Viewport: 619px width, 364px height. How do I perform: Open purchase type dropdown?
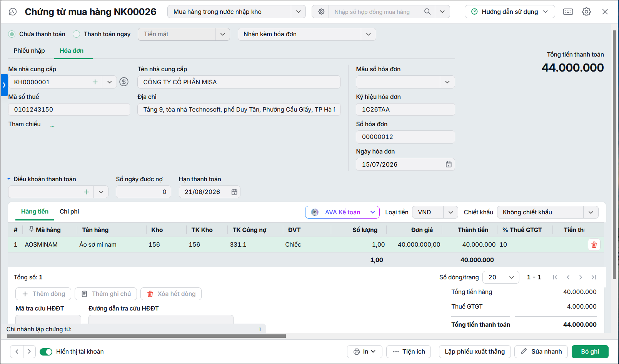pyautogui.click(x=298, y=12)
